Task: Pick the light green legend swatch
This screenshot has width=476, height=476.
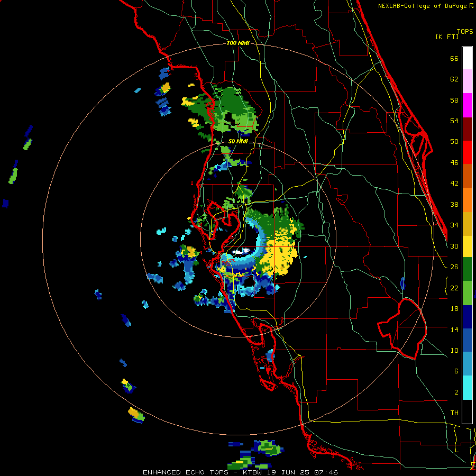Action: coord(467,293)
